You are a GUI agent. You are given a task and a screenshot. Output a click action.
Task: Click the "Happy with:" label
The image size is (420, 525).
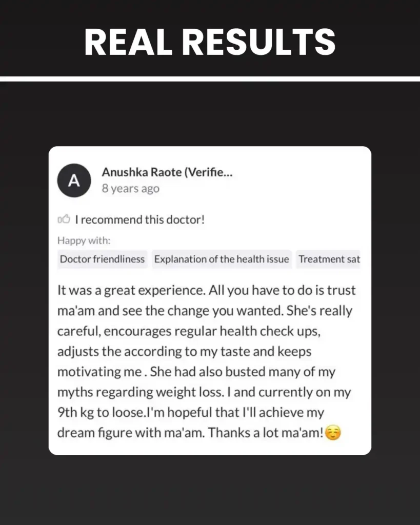tap(84, 240)
